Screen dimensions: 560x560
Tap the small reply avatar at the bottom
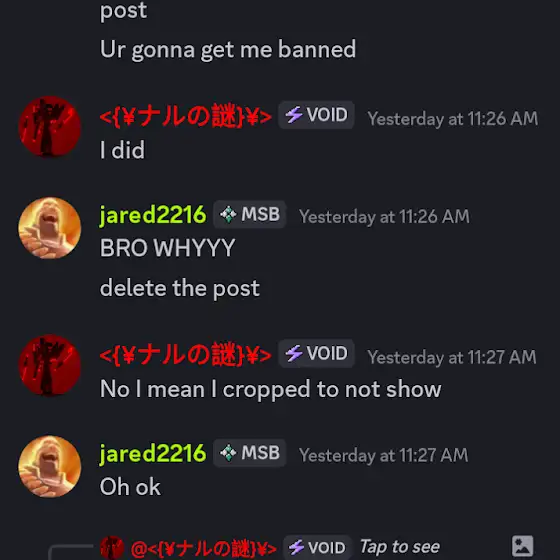click(112, 547)
